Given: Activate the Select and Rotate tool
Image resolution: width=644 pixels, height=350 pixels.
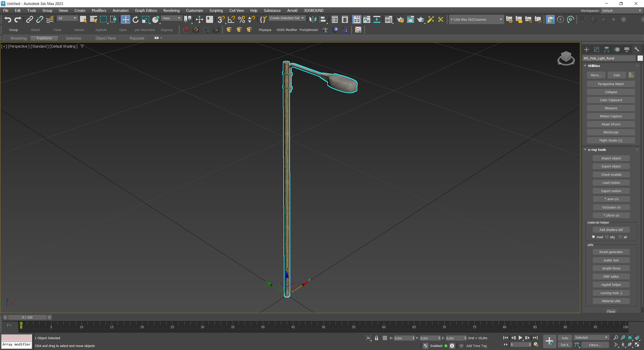Looking at the screenshot, I should coord(135,20).
